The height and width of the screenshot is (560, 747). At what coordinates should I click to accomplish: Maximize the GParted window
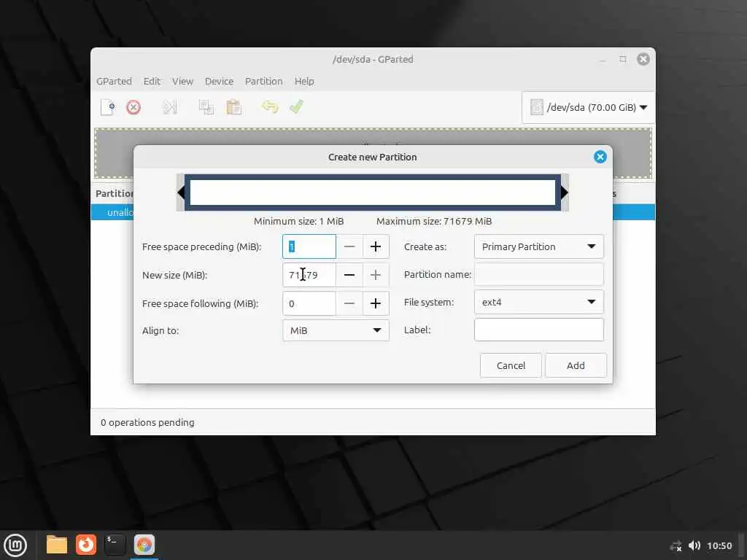pos(623,59)
